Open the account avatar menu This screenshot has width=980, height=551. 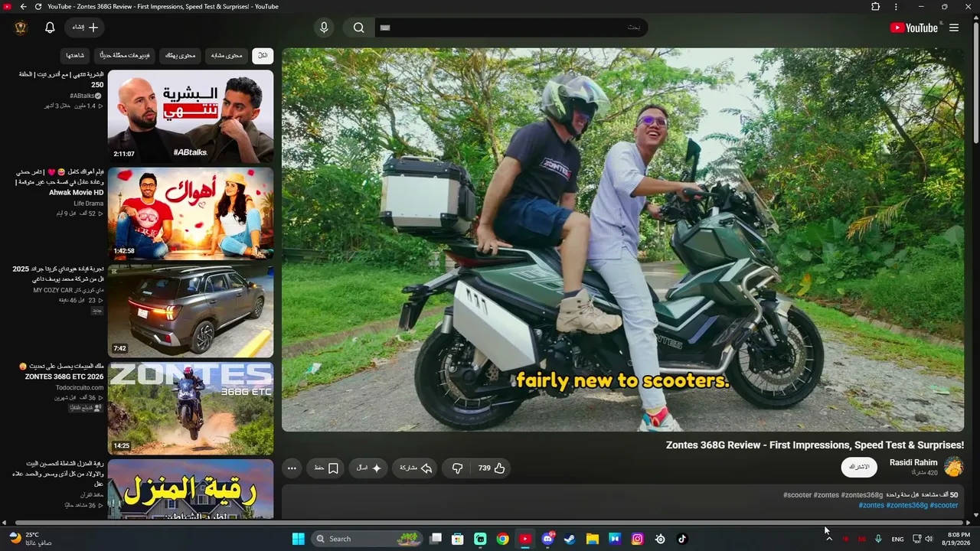coord(21,28)
